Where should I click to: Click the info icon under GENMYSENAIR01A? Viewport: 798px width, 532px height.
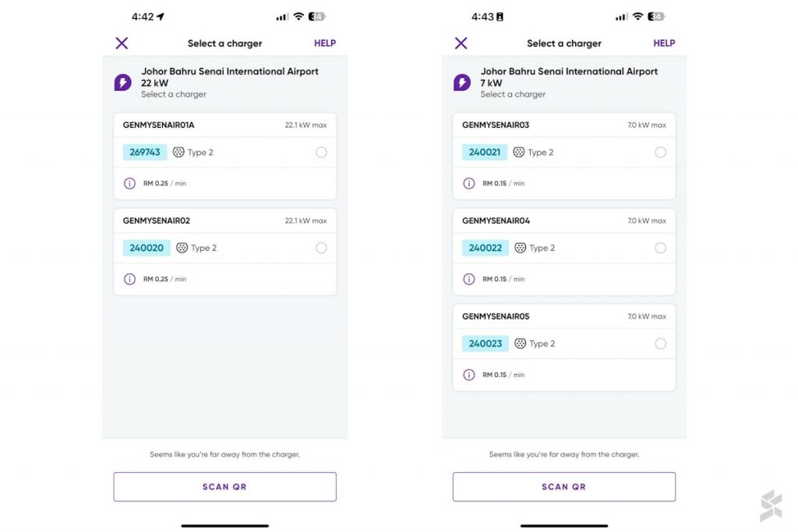coord(130,184)
